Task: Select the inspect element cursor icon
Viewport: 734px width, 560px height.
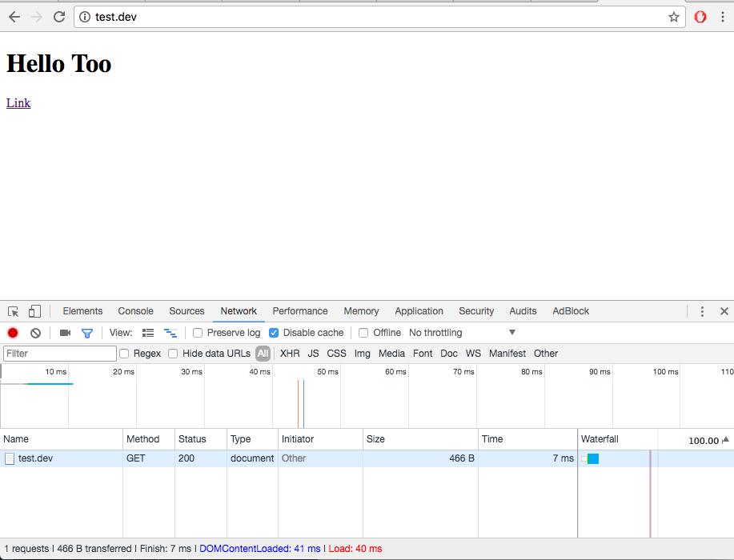Action: 13,311
